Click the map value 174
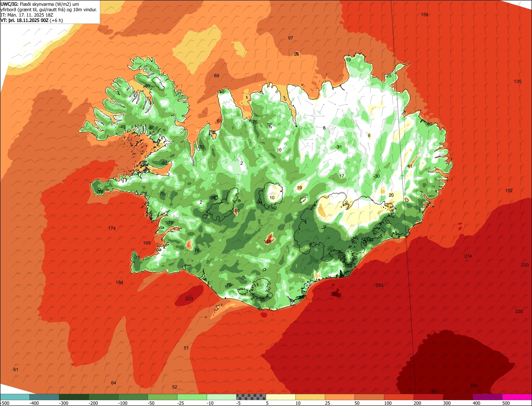 112,228
